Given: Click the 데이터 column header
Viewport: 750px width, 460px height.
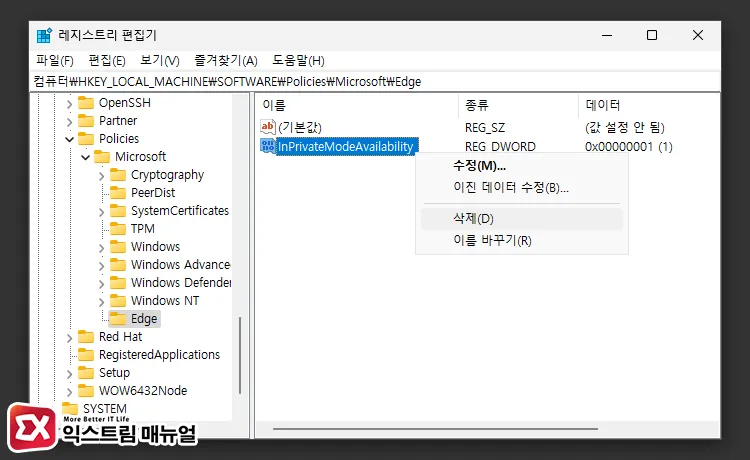Looking at the screenshot, I should [x=649, y=105].
